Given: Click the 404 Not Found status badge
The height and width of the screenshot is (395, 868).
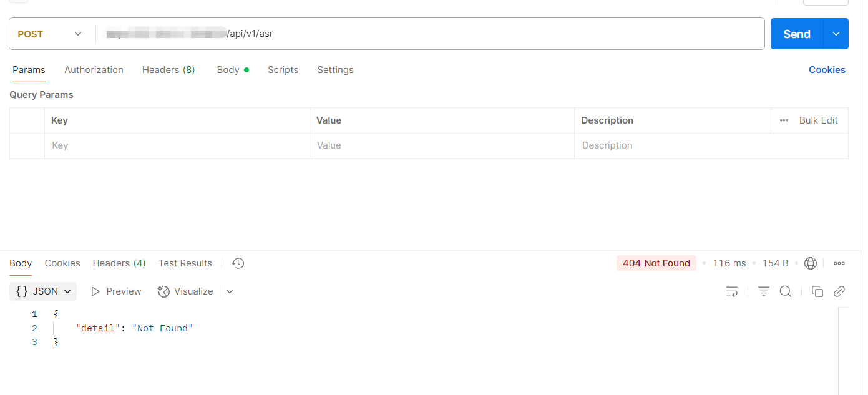Looking at the screenshot, I should coord(656,263).
